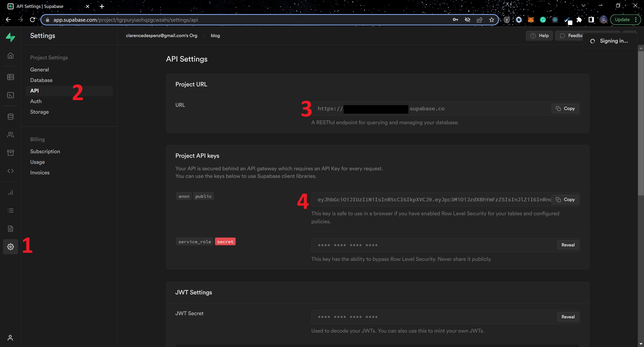Open the Supabase Table Editor
The image size is (644, 347).
tap(11, 77)
